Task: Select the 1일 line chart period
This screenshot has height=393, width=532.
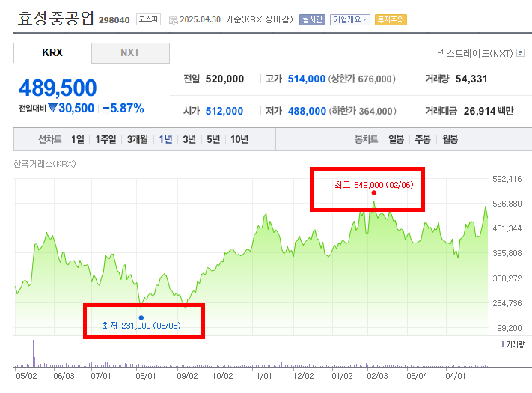Action: pos(77,139)
